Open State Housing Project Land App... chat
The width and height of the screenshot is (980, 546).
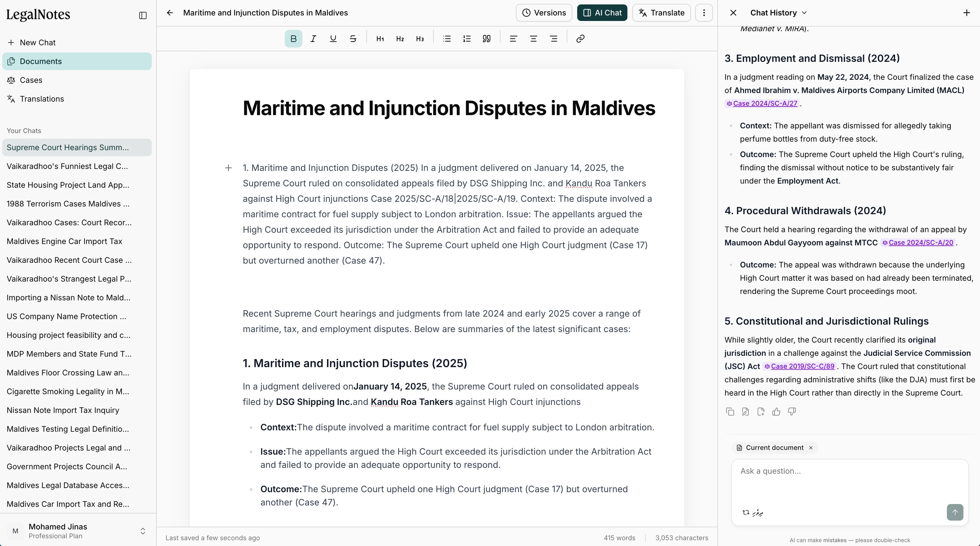coord(77,185)
